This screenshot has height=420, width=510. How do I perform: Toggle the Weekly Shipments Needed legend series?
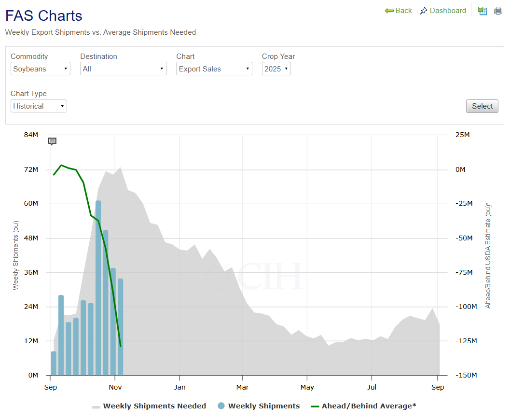click(x=149, y=406)
